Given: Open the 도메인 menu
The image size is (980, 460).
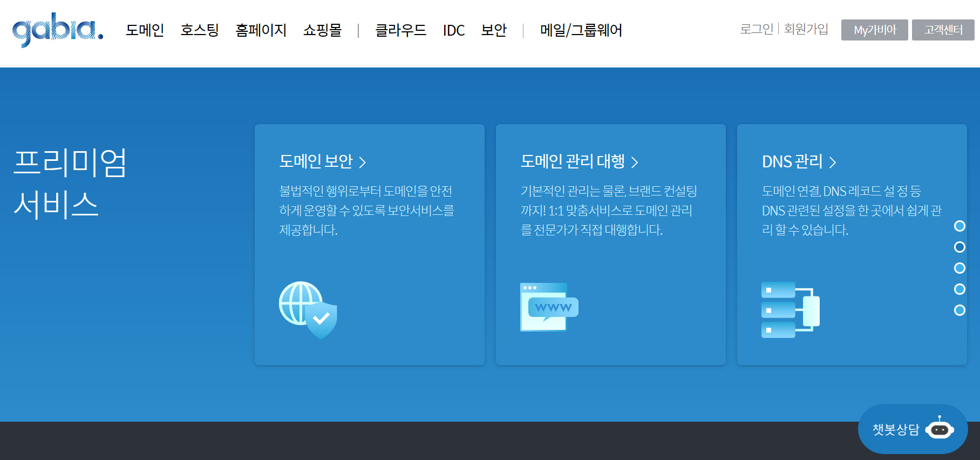Looking at the screenshot, I should (x=145, y=30).
